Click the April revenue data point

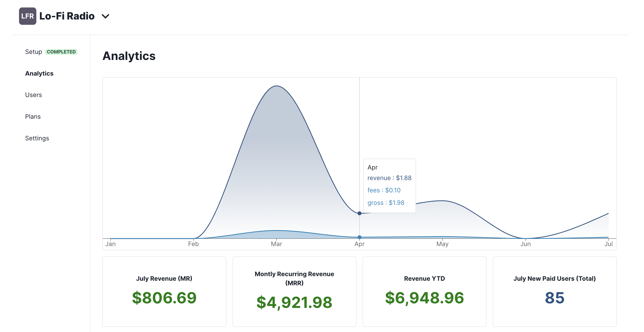[359, 213]
